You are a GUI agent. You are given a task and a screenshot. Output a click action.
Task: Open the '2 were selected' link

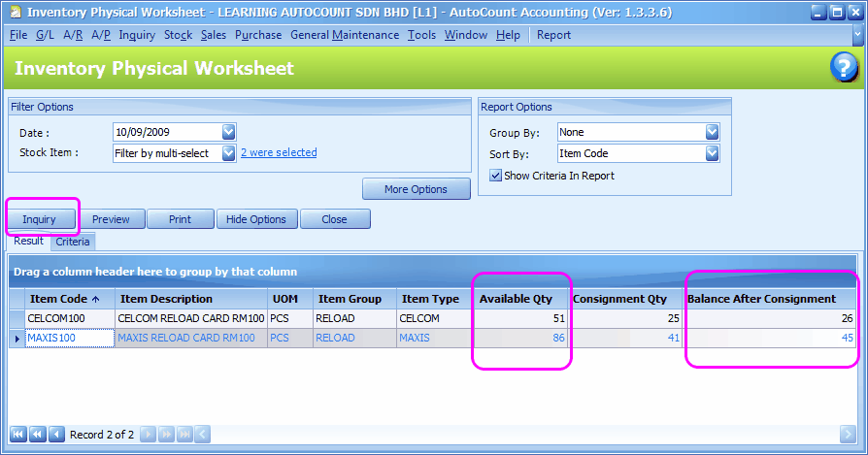click(279, 152)
